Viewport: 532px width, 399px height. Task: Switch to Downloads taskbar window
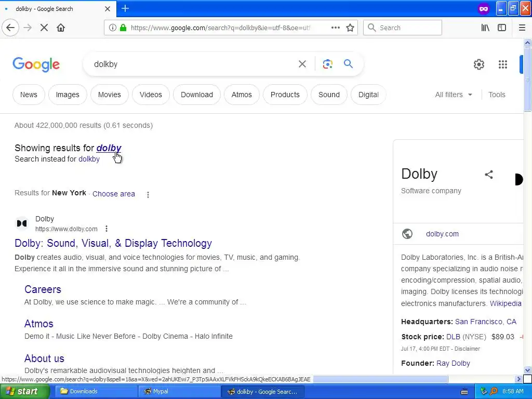click(95, 392)
